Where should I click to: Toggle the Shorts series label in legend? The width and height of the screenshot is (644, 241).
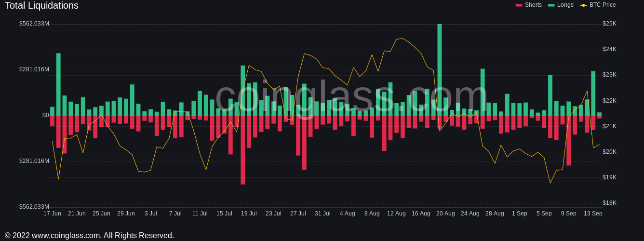(533, 5)
